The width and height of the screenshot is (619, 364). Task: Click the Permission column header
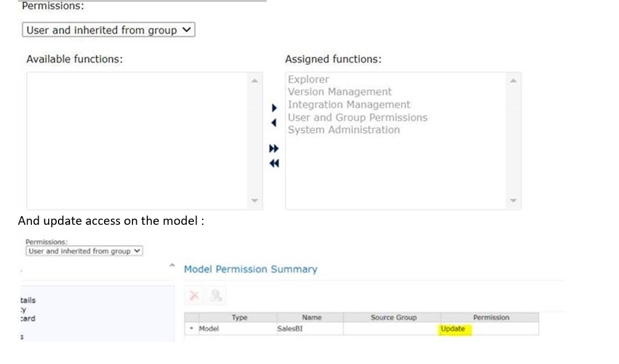click(491, 318)
